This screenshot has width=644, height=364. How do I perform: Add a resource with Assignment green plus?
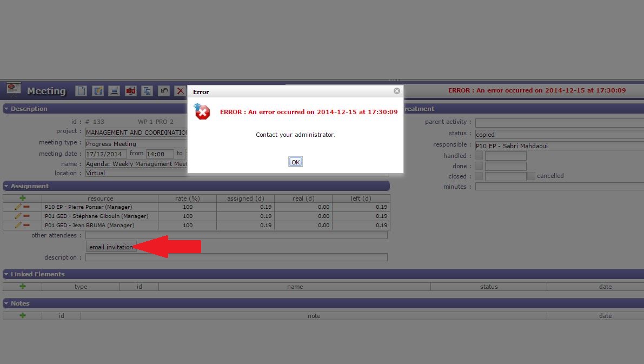tap(23, 198)
